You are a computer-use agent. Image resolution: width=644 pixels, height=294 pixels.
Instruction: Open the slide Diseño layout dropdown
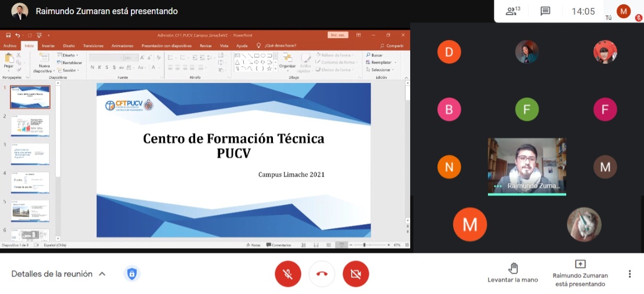coord(68,55)
